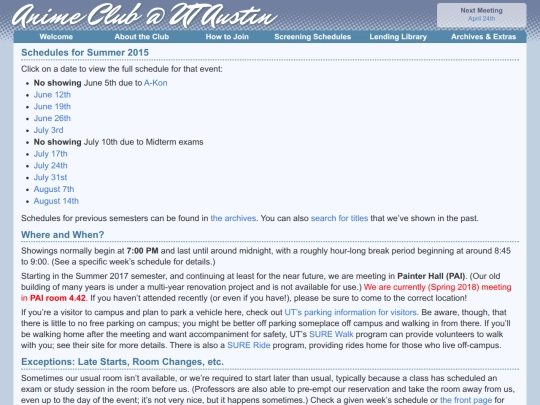The image size is (540, 405).
Task: Visit the SURE Walk link
Action: point(331,334)
